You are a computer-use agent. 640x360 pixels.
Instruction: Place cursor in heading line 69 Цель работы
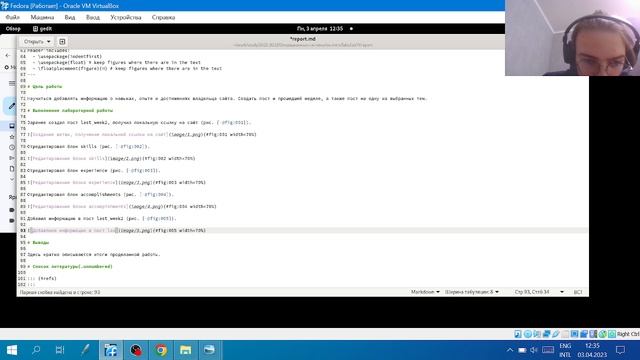pyautogui.click(x=45, y=87)
